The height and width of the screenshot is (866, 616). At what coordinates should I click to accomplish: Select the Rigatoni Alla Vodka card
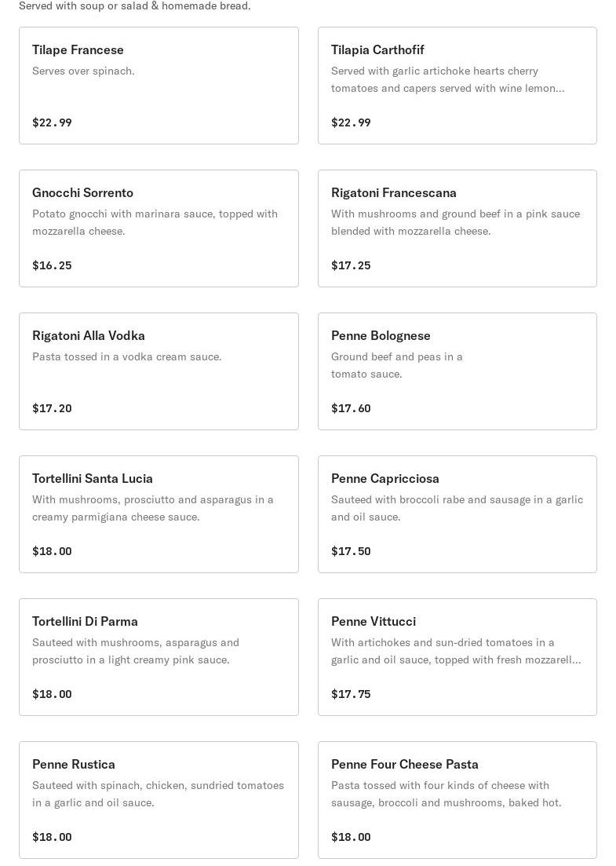159,371
